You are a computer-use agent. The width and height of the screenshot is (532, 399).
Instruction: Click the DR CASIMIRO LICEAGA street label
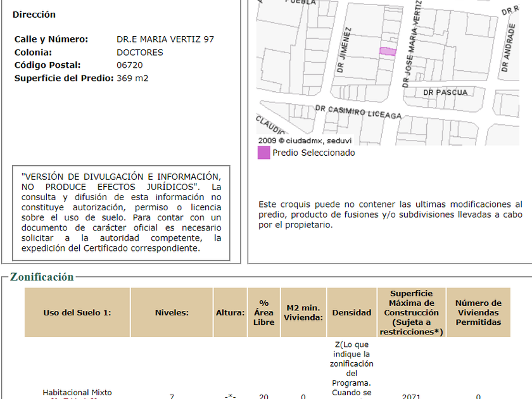point(358,112)
